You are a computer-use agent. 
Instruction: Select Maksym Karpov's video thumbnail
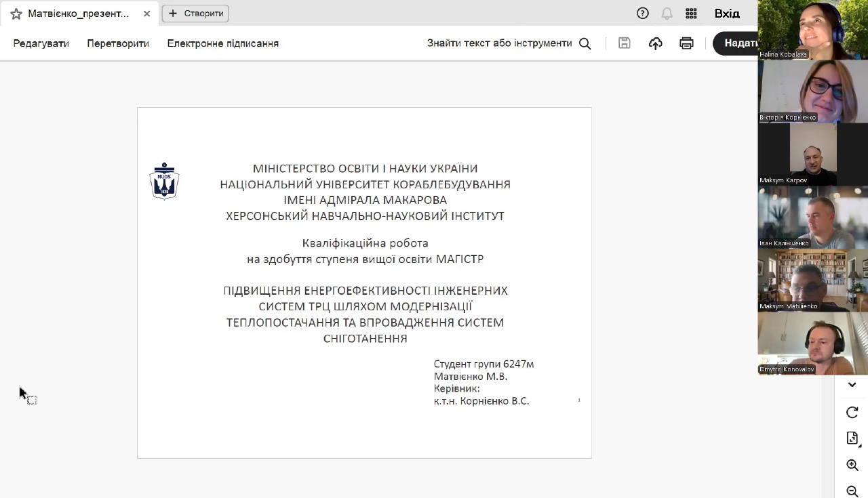point(812,154)
